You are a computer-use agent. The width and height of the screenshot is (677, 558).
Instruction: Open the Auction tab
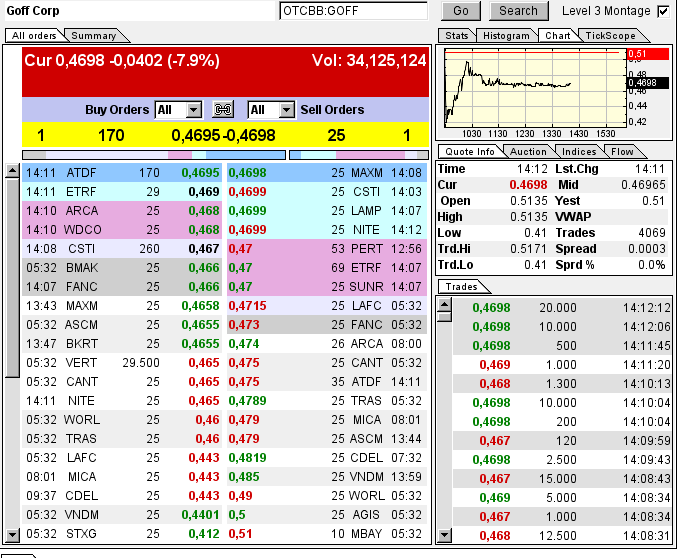click(528, 152)
